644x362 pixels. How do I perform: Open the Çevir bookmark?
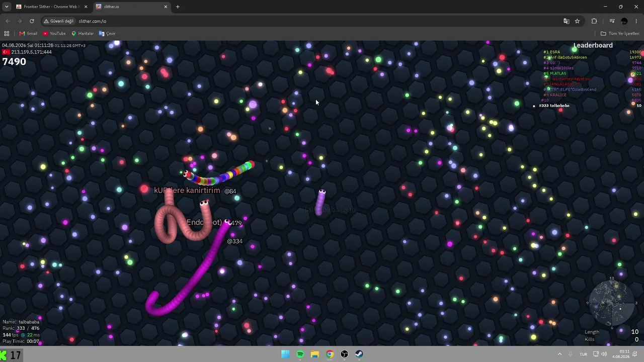tap(107, 34)
